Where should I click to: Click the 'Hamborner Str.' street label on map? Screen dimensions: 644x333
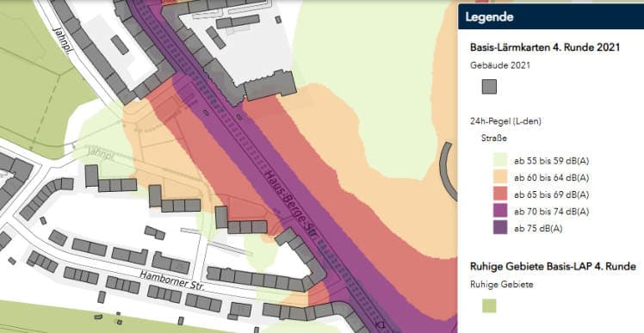pos(171,281)
